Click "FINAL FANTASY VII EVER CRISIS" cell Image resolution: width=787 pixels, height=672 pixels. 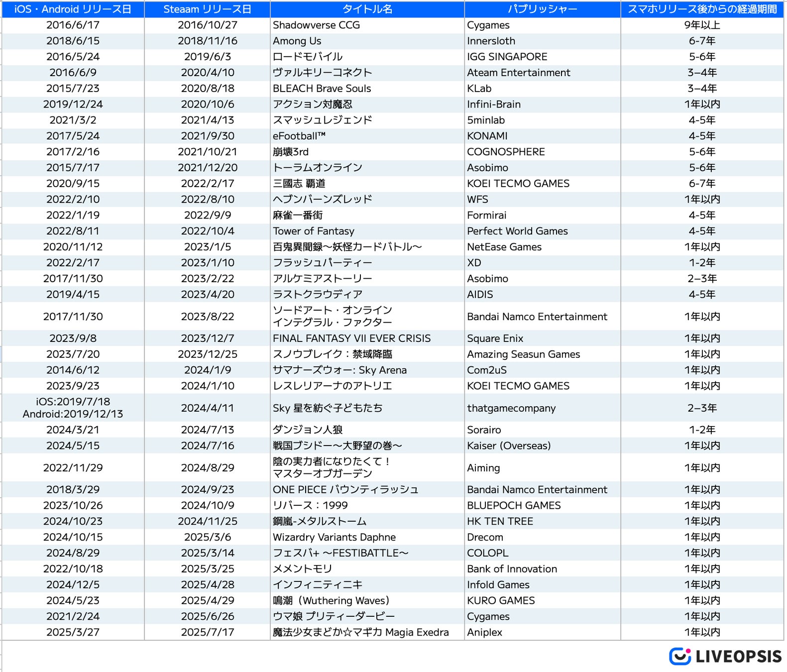tap(367, 338)
